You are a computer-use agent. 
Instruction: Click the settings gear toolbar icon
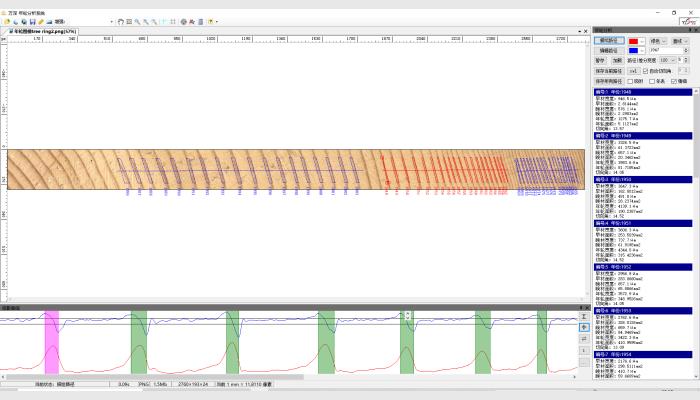pyautogui.click(x=183, y=20)
